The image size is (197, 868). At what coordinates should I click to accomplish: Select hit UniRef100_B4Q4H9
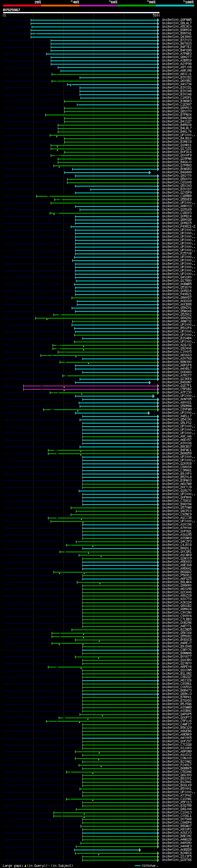pyautogui.click(x=177, y=172)
